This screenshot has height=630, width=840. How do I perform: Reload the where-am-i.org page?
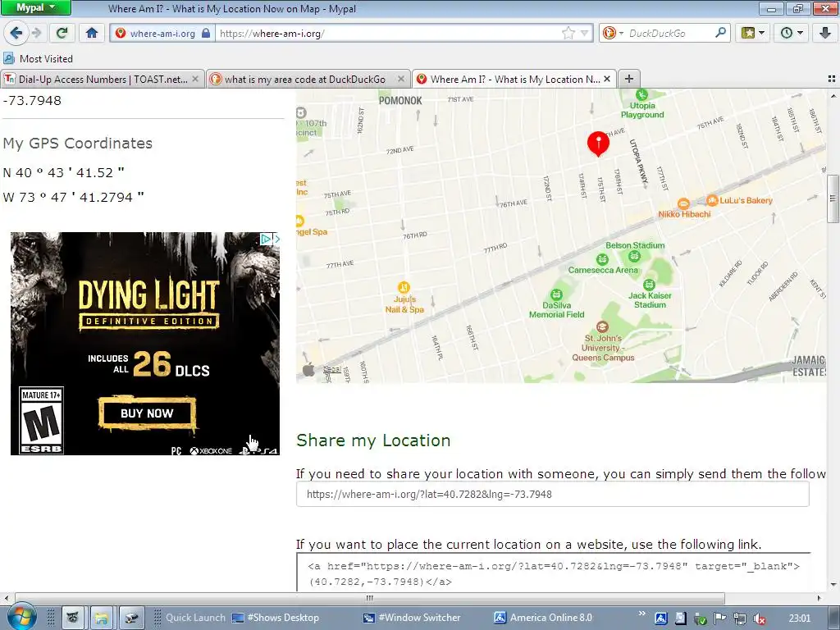(62, 33)
